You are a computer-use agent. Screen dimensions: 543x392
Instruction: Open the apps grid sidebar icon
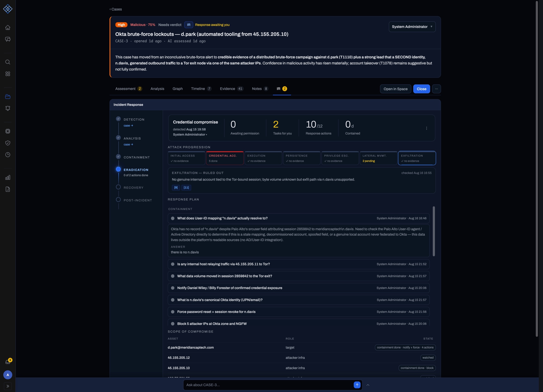[8, 74]
